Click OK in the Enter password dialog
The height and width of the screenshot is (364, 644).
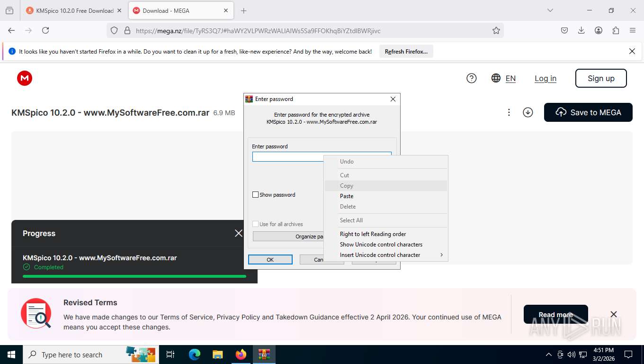pos(270,260)
